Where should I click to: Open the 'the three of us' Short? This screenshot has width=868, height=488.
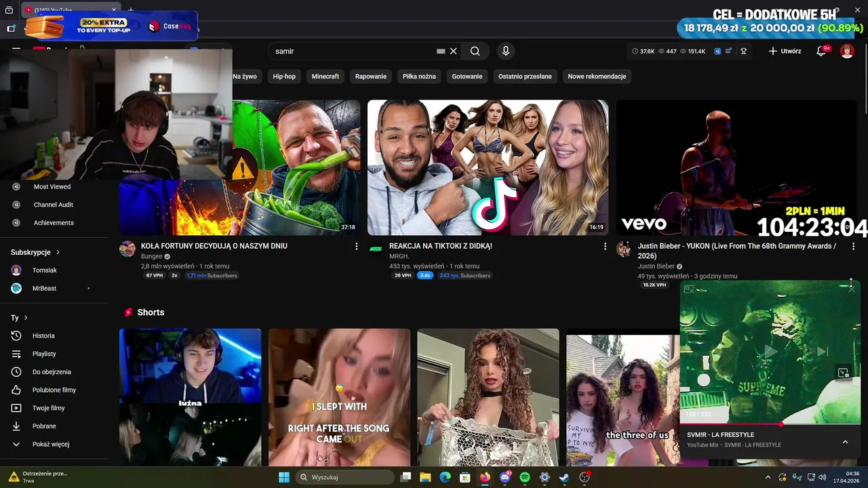(623, 398)
